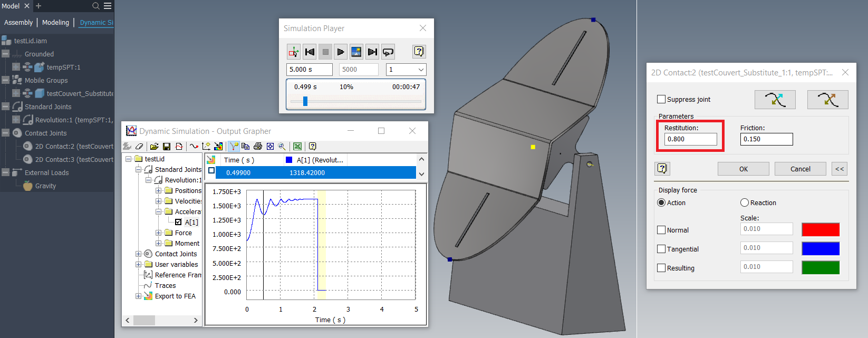Viewport: 868px width, 338px height.
Task: Click the Restitution value field
Action: (x=691, y=139)
